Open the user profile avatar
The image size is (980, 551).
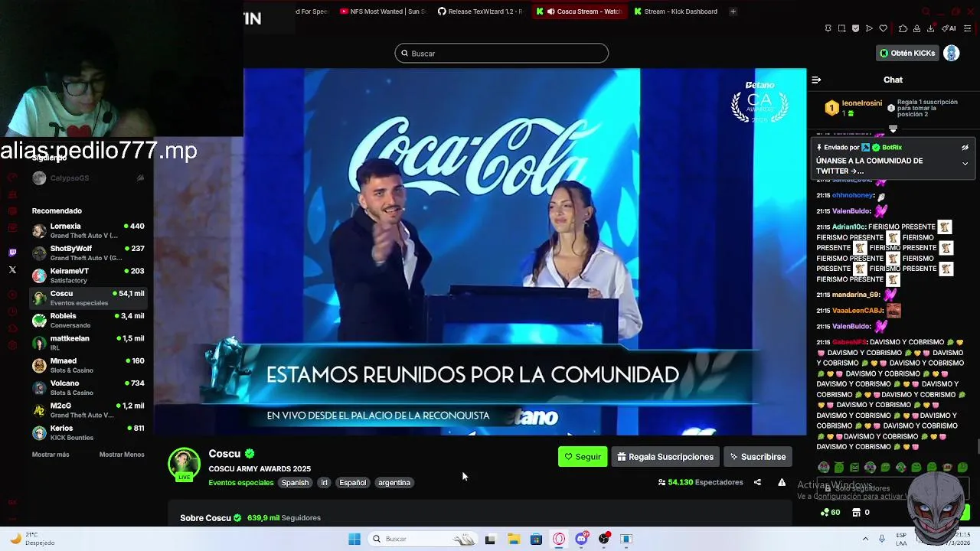[x=952, y=53]
